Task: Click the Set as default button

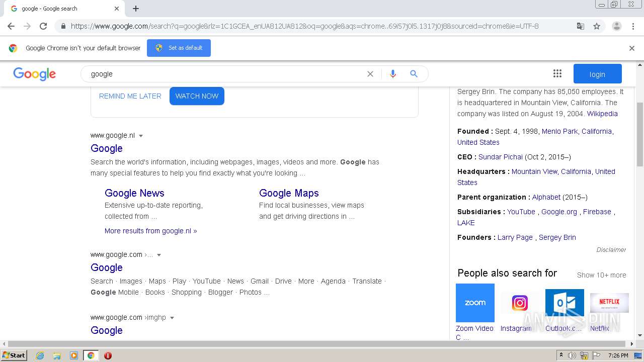Action: [179, 48]
